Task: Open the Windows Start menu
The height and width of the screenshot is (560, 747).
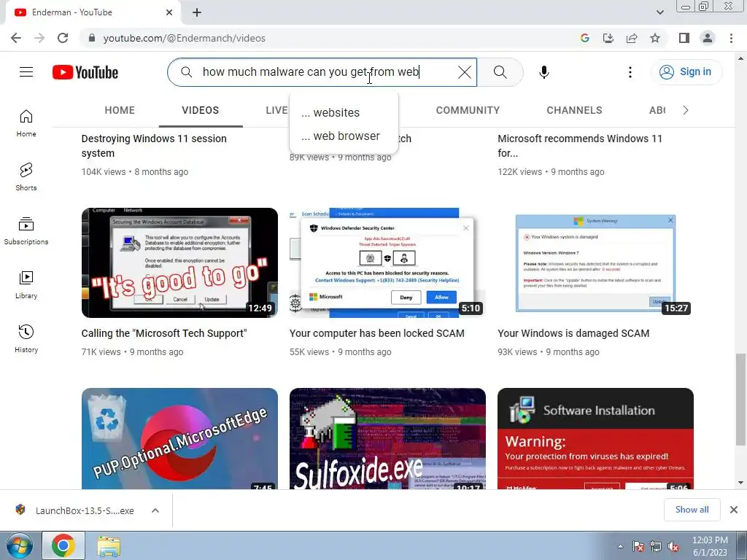Action: pos(19,545)
